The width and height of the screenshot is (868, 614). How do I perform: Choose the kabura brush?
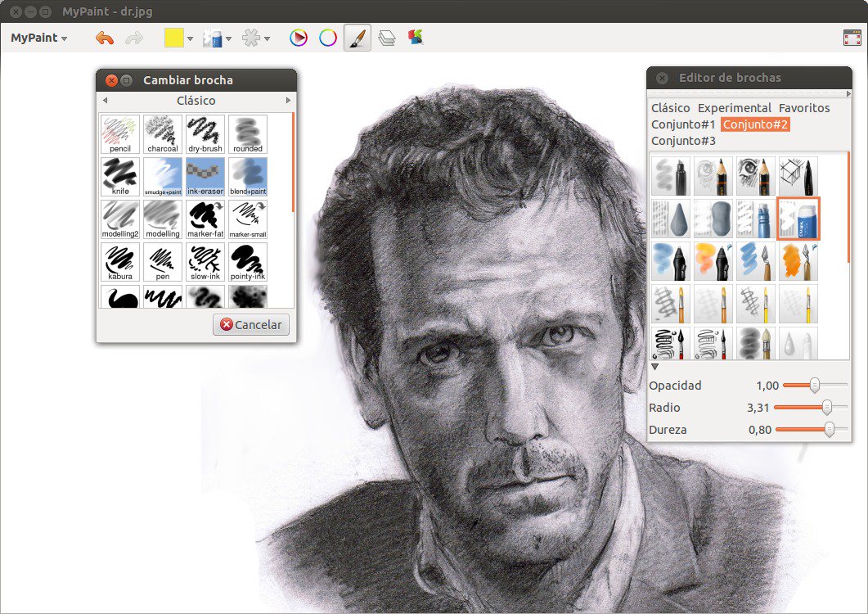point(120,262)
